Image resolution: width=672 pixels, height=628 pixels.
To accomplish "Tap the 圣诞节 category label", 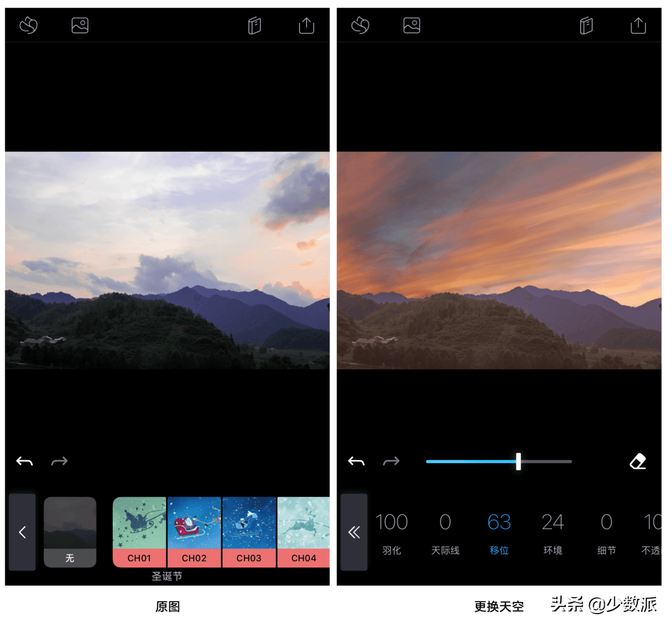I will coord(167,576).
